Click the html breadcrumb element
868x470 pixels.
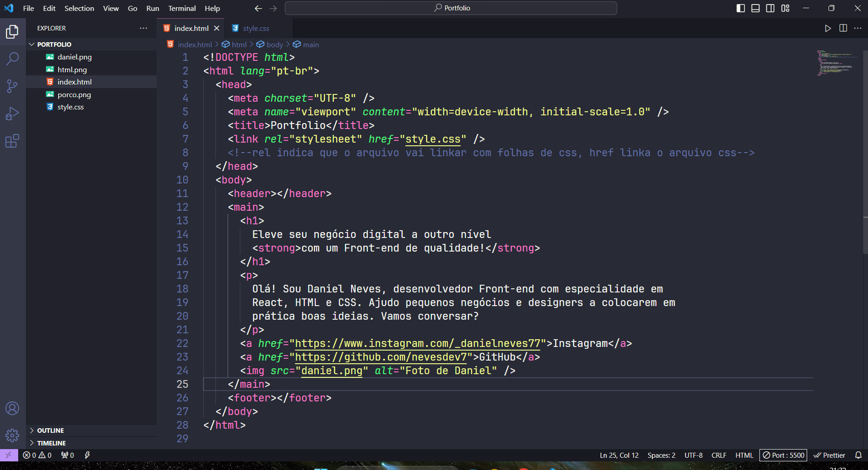click(234, 45)
